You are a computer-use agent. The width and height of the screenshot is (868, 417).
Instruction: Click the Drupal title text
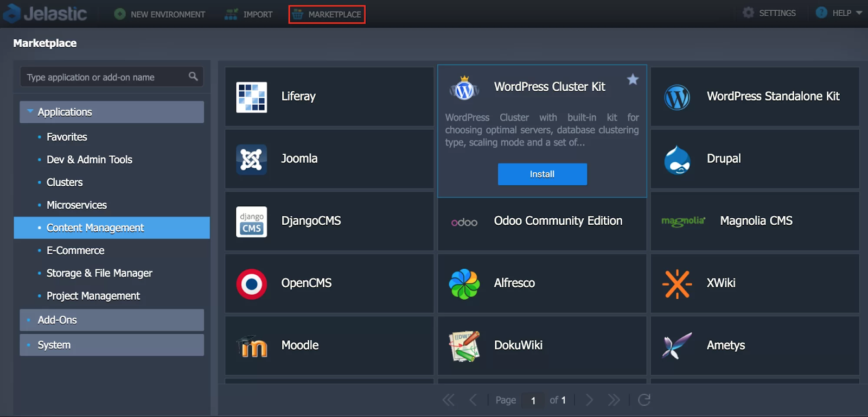tap(724, 159)
